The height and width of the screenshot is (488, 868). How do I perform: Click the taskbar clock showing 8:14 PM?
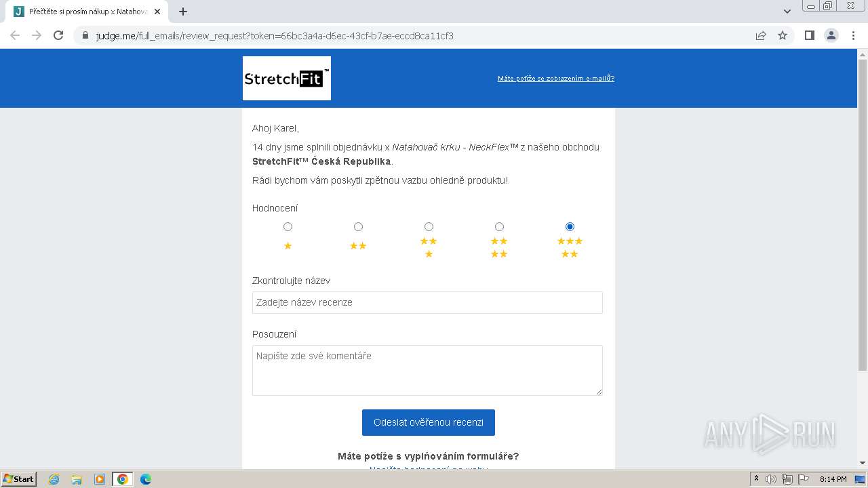[x=833, y=479]
